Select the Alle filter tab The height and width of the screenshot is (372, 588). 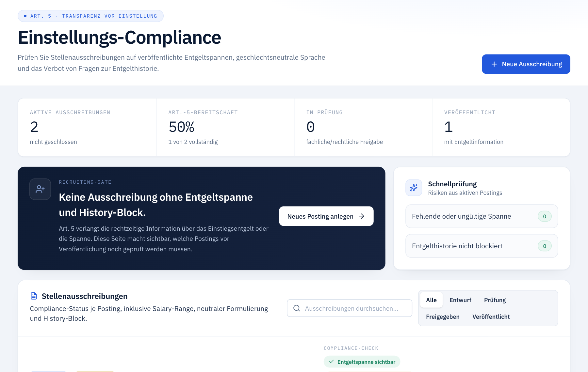[431, 300]
